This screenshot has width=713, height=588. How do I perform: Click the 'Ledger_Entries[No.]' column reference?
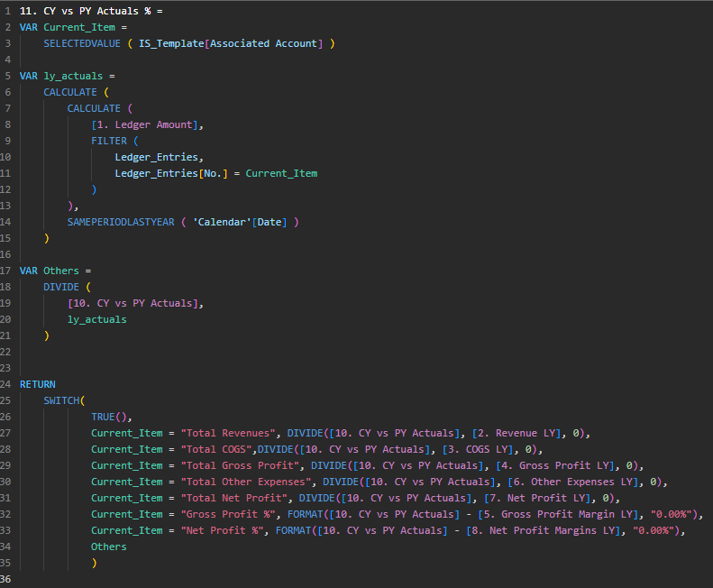coord(171,173)
